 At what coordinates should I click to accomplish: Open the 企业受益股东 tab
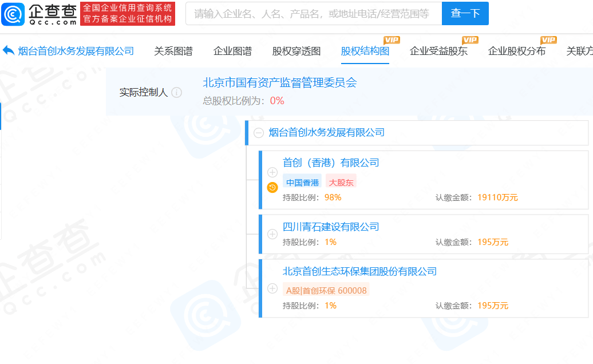click(438, 51)
